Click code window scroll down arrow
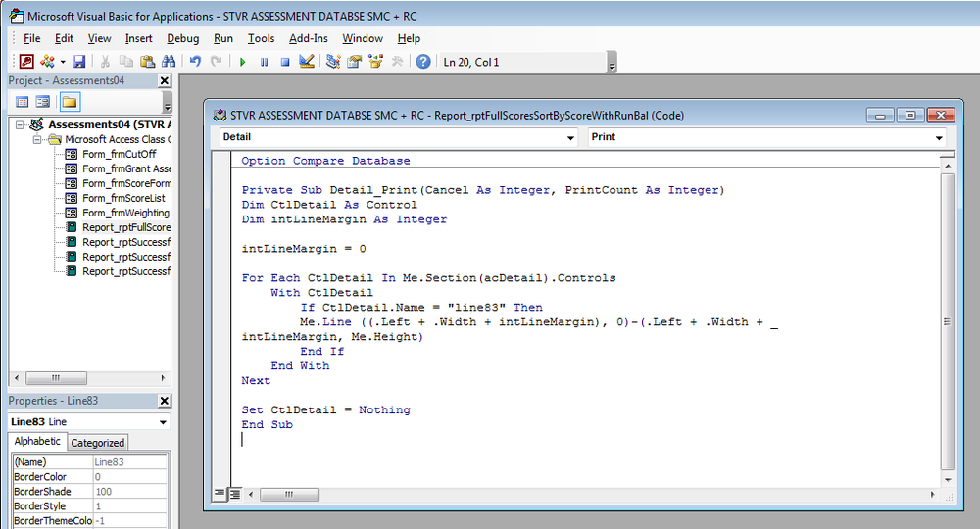This screenshot has height=529, width=980. 948,480
